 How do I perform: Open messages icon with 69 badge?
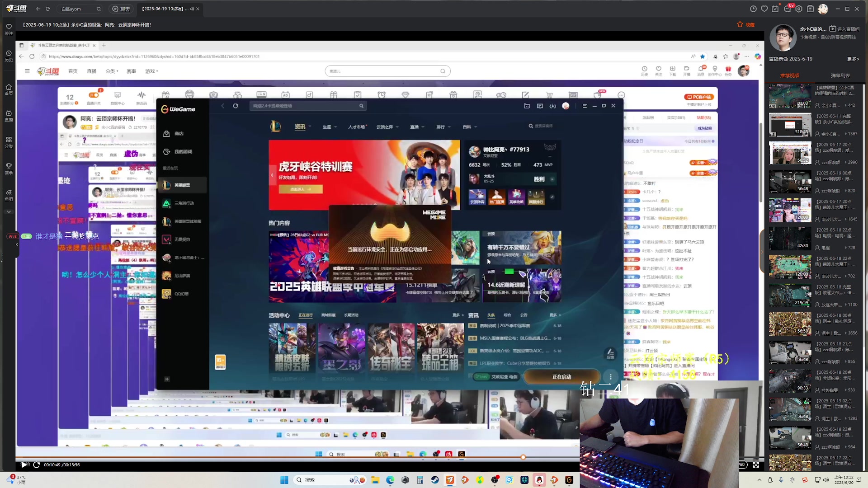pos(788,9)
